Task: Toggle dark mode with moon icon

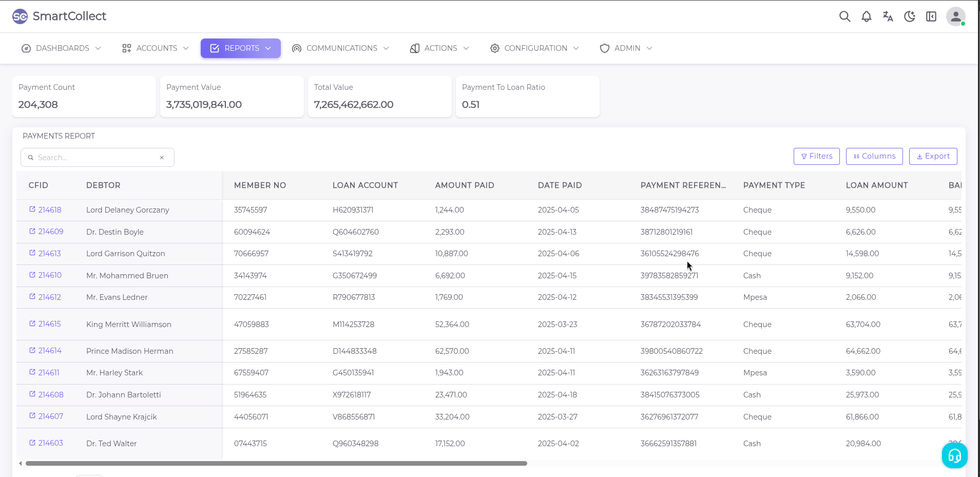Action: coord(909,16)
